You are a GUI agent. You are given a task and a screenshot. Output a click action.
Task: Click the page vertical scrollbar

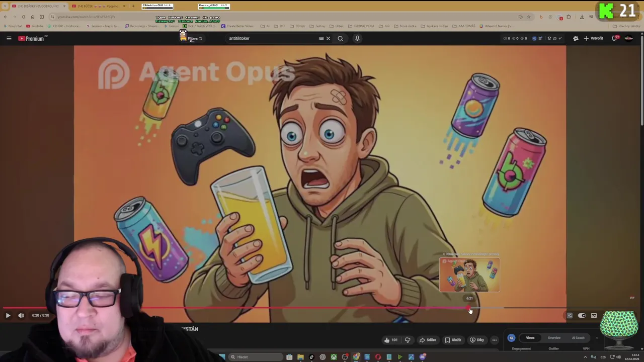click(641, 80)
